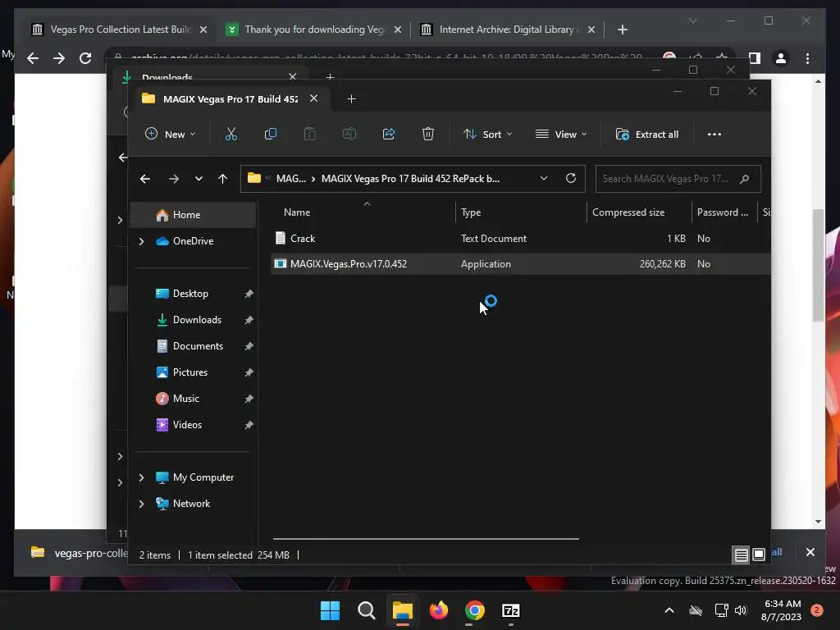Open the Windows Start menu

click(x=330, y=610)
